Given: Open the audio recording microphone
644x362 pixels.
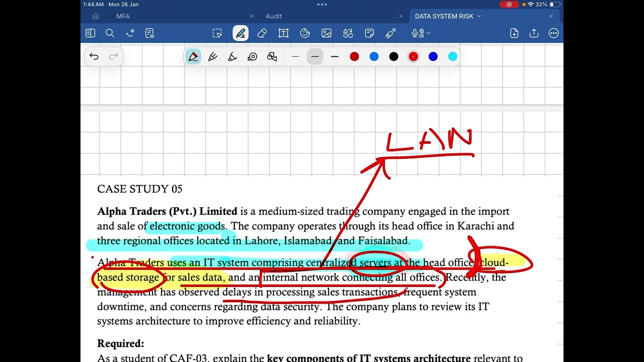Looking at the screenshot, I should [417, 33].
